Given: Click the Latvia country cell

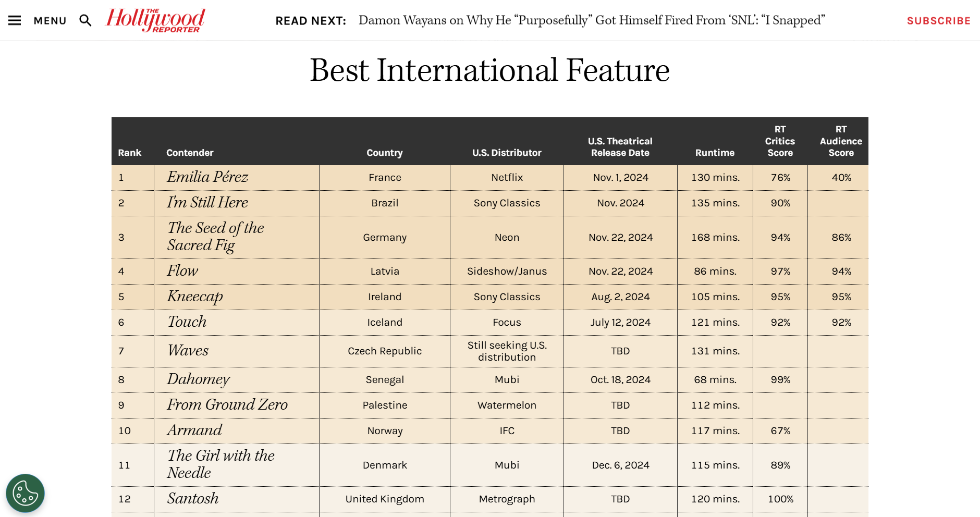Looking at the screenshot, I should 385,272.
